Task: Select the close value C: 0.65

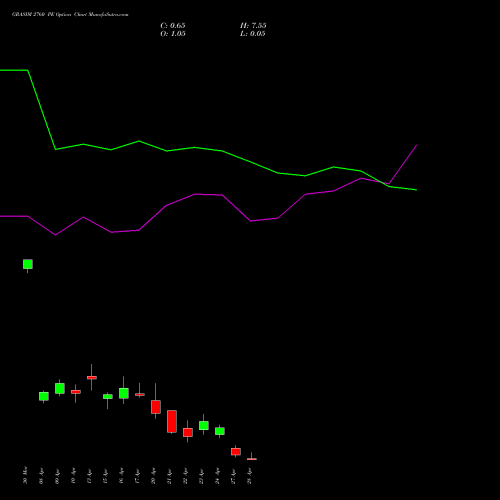Action: pos(173,26)
